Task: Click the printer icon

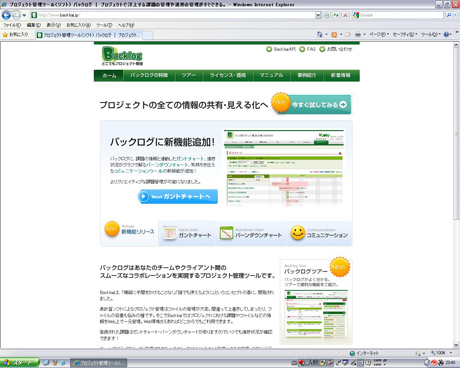Action: (x=358, y=34)
